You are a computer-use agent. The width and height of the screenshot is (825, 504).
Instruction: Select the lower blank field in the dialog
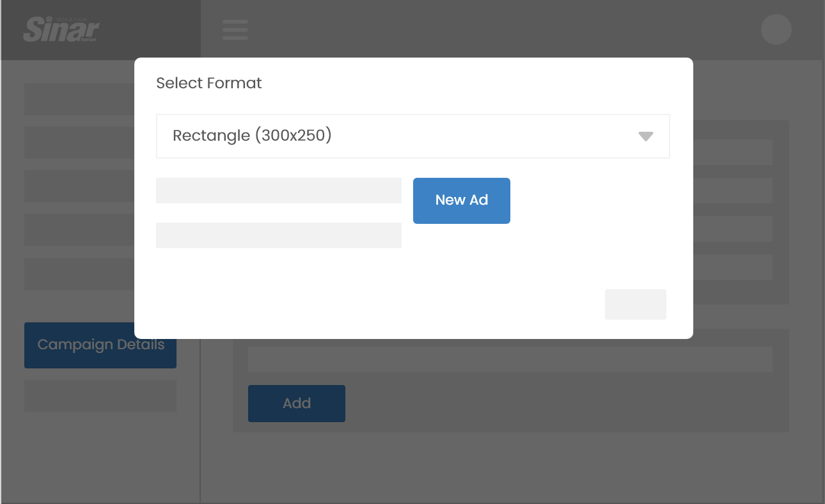pyautogui.click(x=278, y=235)
